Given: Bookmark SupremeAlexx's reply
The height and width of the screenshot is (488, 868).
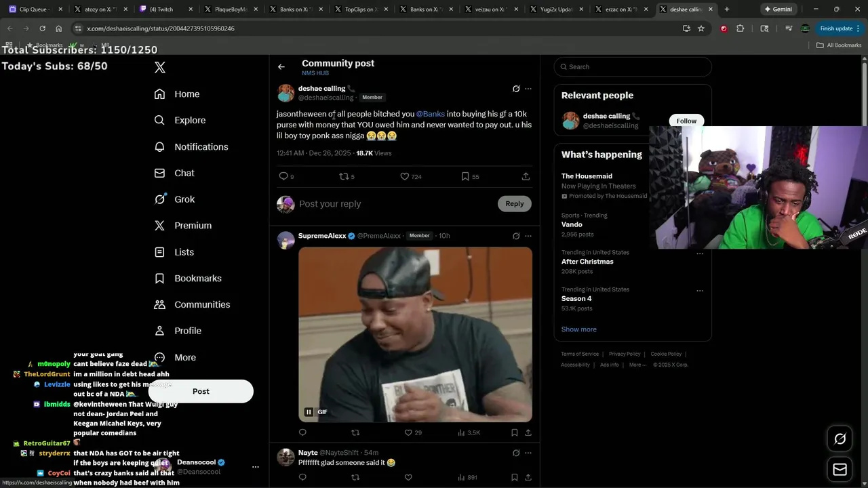Looking at the screenshot, I should (x=515, y=432).
